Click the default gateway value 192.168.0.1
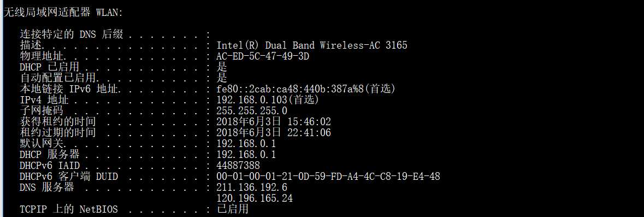 pyautogui.click(x=246, y=144)
